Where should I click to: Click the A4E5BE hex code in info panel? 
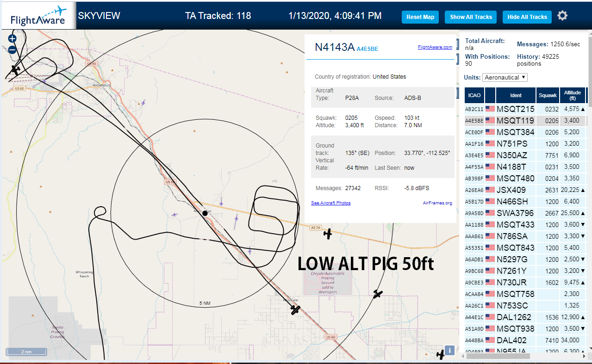[368, 49]
